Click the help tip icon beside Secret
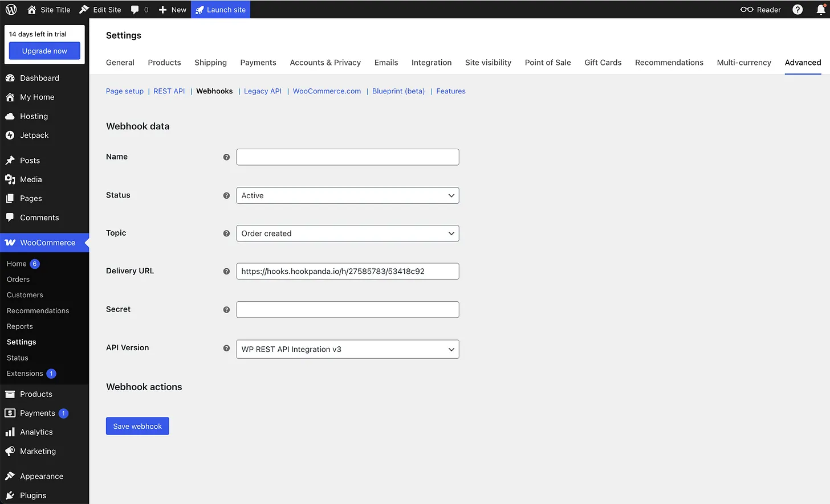830x504 pixels. tap(226, 310)
